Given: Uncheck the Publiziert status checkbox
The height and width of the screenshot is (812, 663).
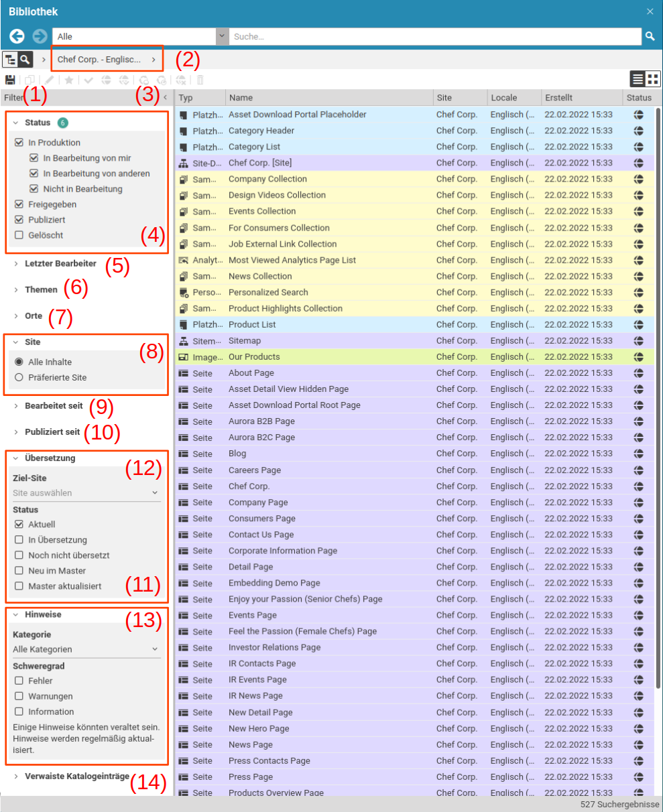Looking at the screenshot, I should tap(19, 220).
